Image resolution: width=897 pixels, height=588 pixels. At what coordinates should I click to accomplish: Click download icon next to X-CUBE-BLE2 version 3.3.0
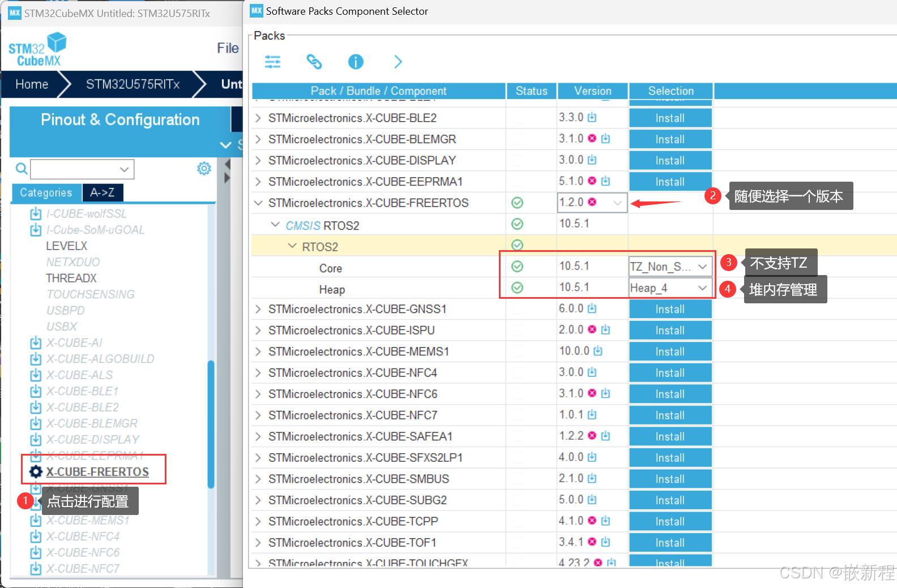tap(592, 117)
